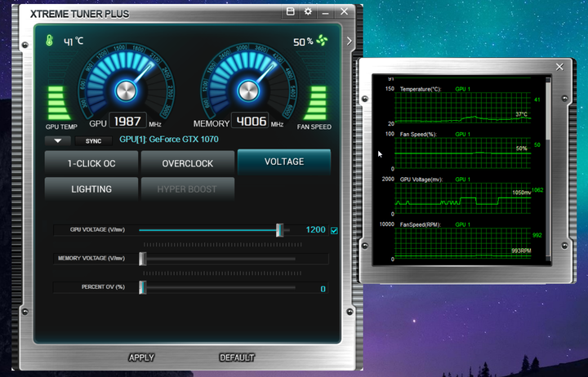The height and width of the screenshot is (377, 588).
Task: Click the memory clock gauge dial
Action: (248, 91)
